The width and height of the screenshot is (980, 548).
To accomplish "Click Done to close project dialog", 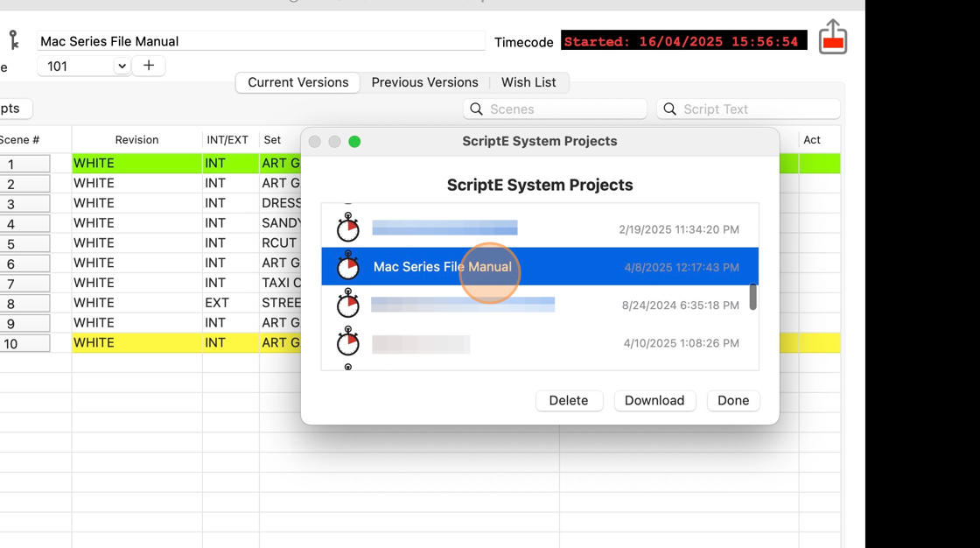I will [x=733, y=400].
